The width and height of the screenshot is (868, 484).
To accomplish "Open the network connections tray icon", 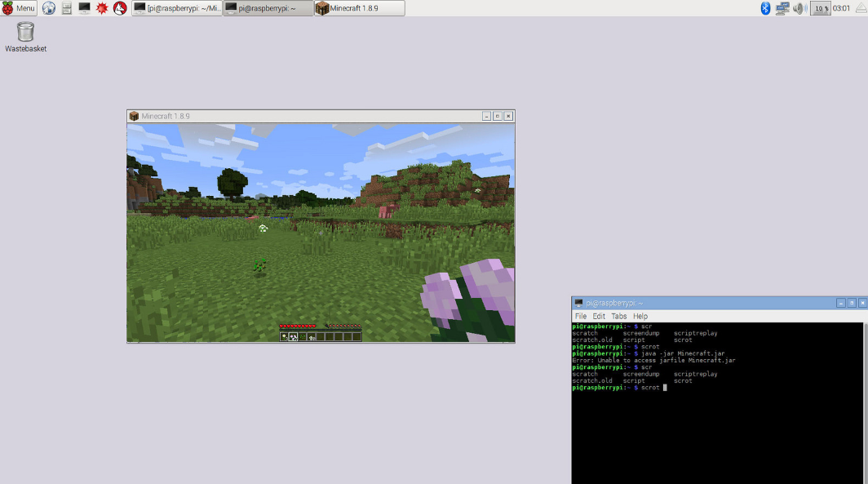I will click(x=782, y=7).
